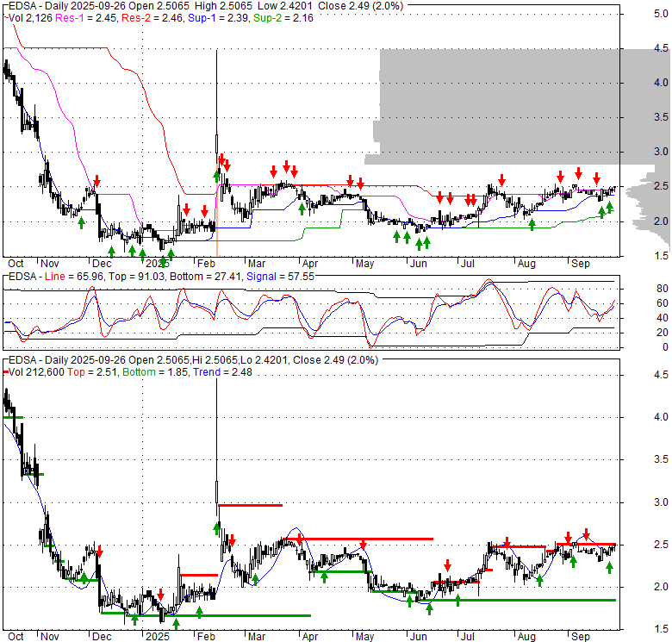
Task: Click the Aug label under the lower chart
Action: (x=526, y=637)
